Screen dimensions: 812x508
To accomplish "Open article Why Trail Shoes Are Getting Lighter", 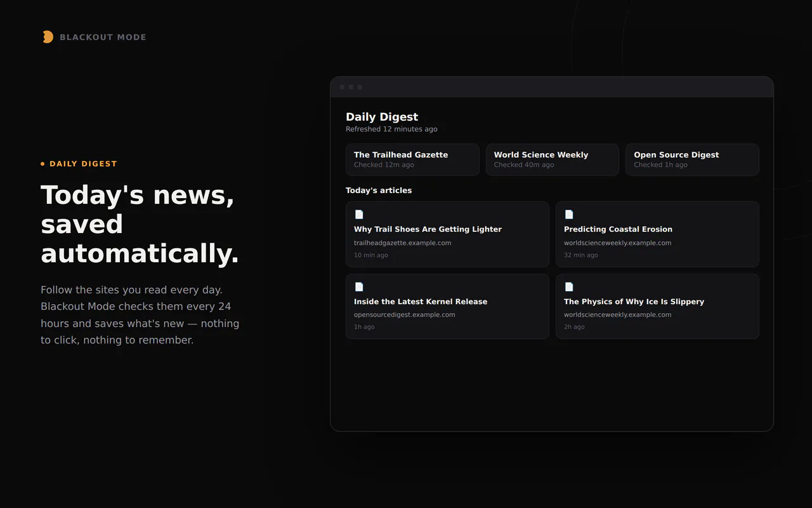I will point(447,234).
